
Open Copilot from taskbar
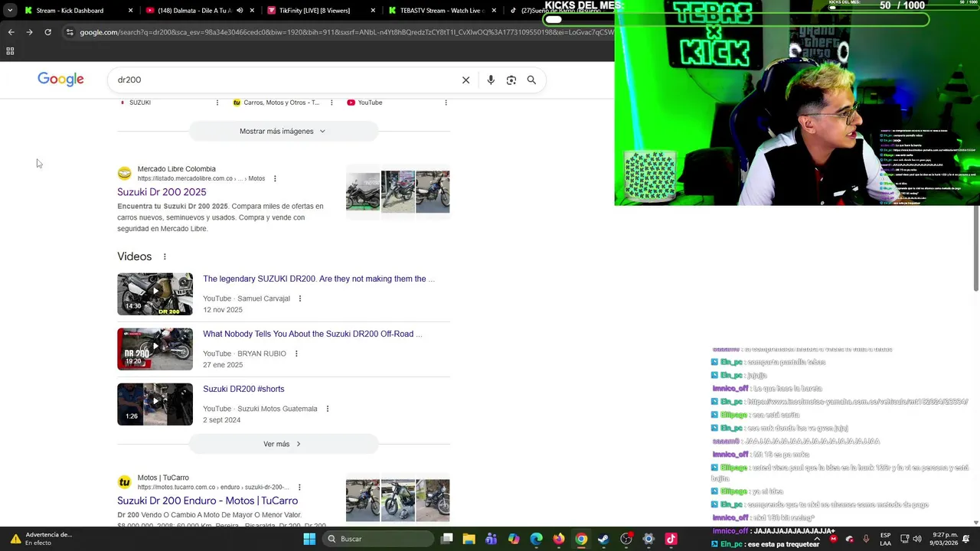tap(514, 539)
